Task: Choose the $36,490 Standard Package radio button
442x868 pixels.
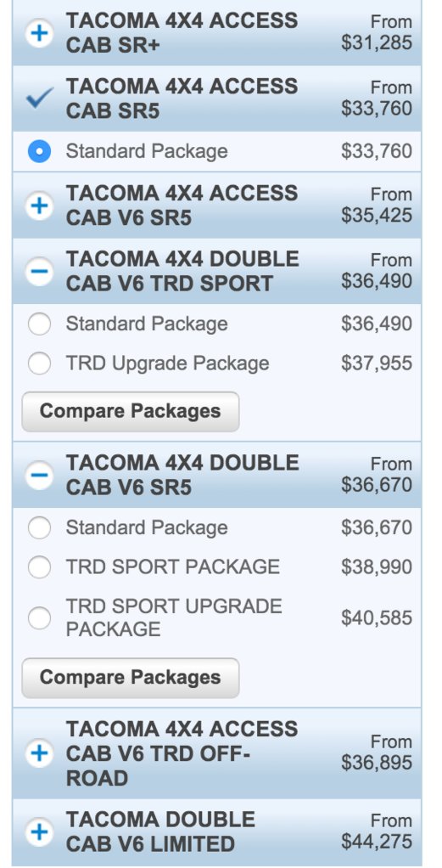Action: click(x=39, y=324)
